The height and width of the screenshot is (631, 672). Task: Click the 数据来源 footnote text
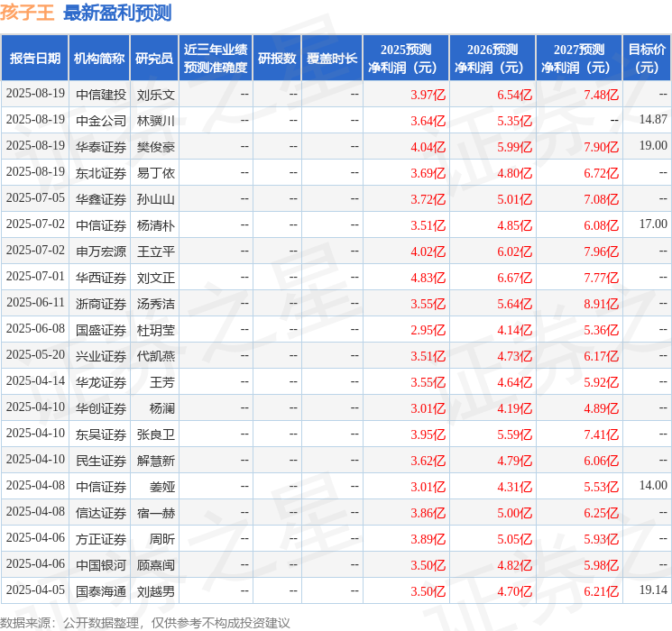click(145, 623)
